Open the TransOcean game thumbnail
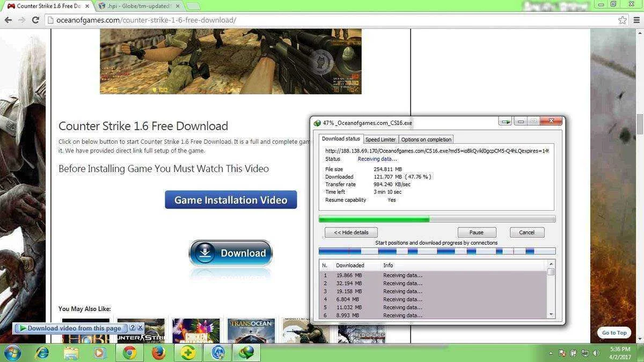This screenshot has height=362, width=644. tap(251, 331)
